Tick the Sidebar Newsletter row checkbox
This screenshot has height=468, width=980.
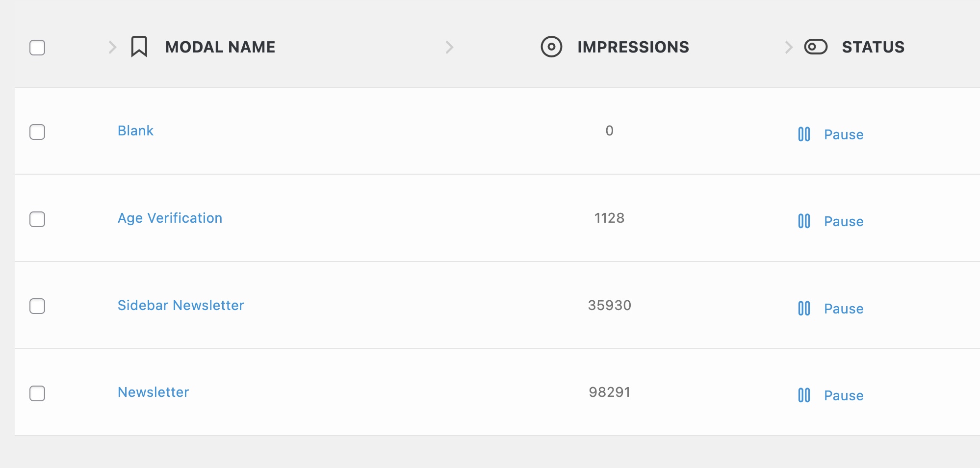(37, 306)
